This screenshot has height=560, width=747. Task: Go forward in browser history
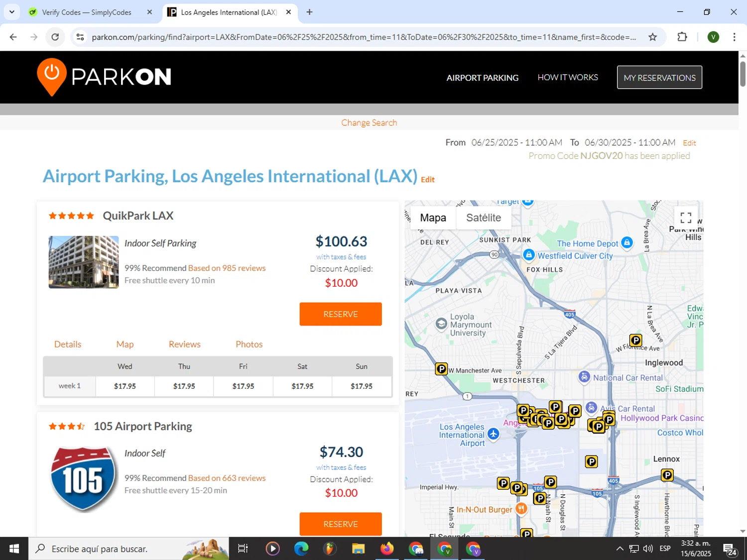(x=34, y=37)
